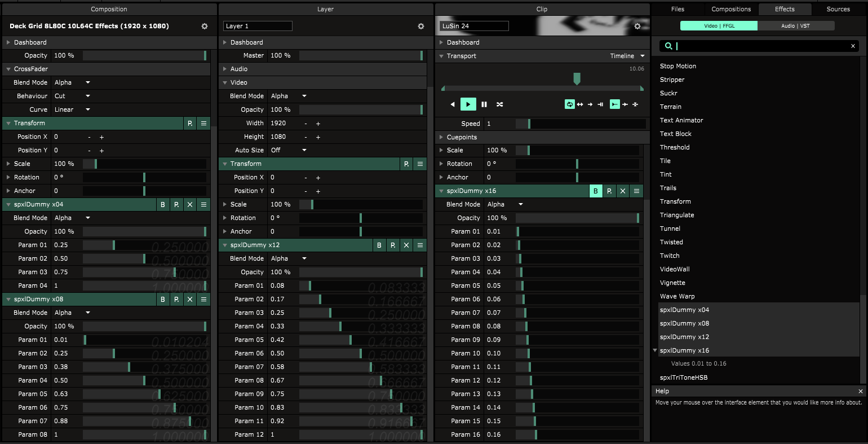Pause the clip playback
Viewport: 868px width, 444px height.
pos(484,104)
